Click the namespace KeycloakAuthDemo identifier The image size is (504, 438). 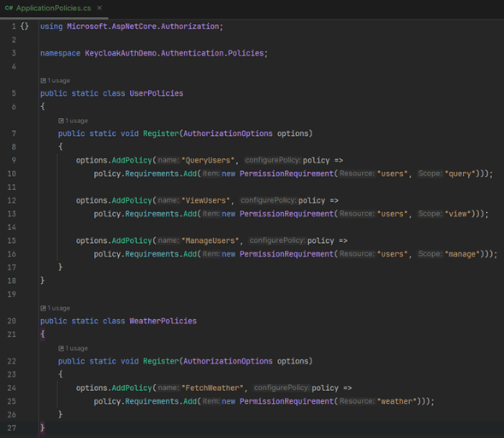(121, 53)
